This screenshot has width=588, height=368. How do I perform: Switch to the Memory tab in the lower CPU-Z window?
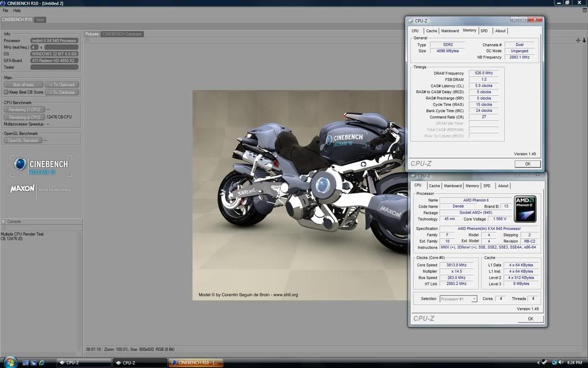tap(472, 186)
